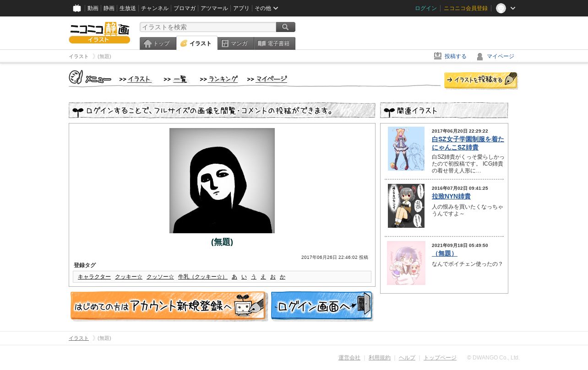Screen dimensions: 588x370
Task: Open チャンネル in top navigation
Action: click(x=155, y=8)
